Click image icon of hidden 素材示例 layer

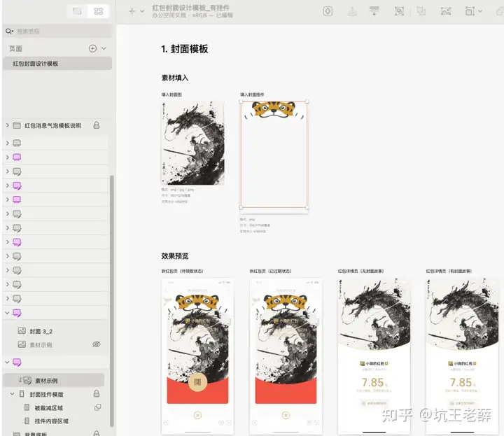[22, 344]
